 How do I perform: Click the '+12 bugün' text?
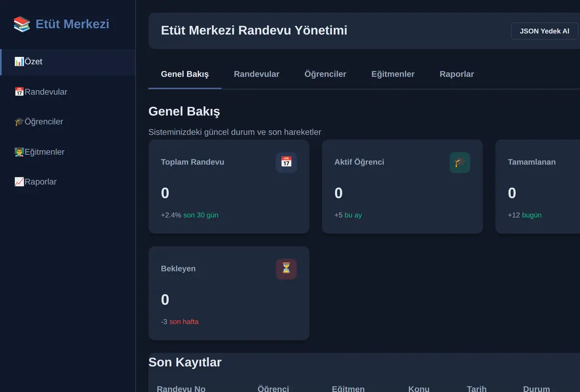pyautogui.click(x=525, y=215)
